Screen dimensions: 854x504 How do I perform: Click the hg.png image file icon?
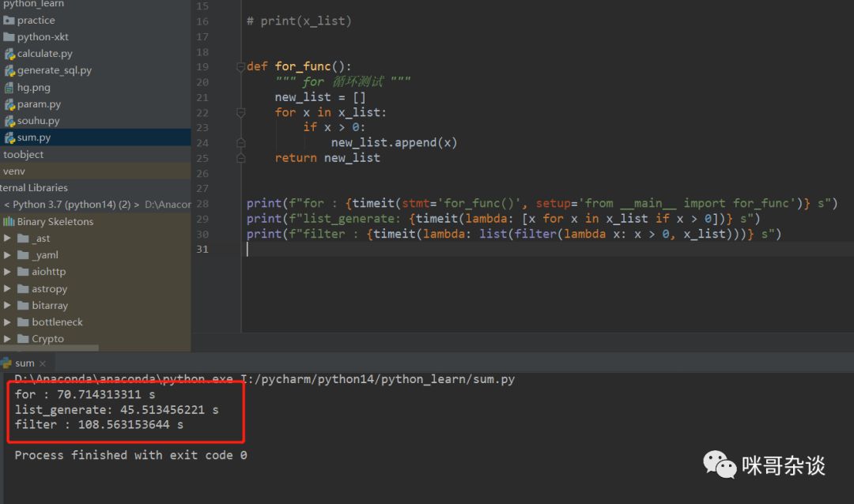click(x=9, y=87)
